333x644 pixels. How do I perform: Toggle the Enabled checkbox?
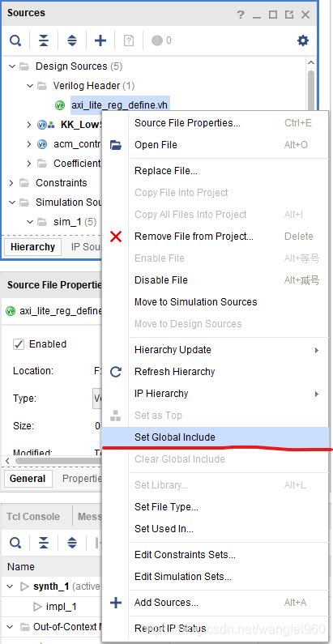pos(19,343)
